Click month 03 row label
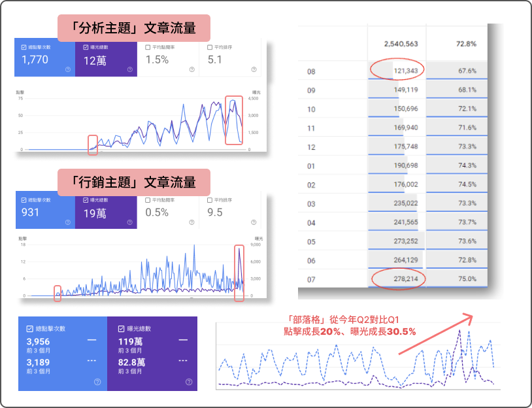532x408 pixels. [311, 204]
